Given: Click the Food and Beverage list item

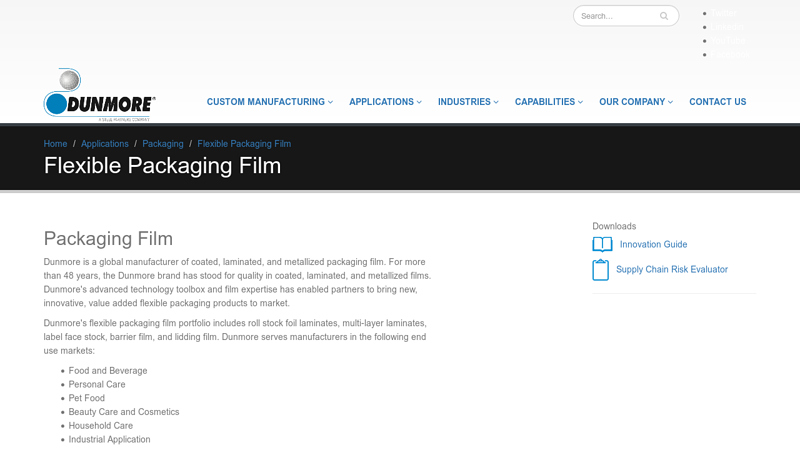Looking at the screenshot, I should point(108,371).
